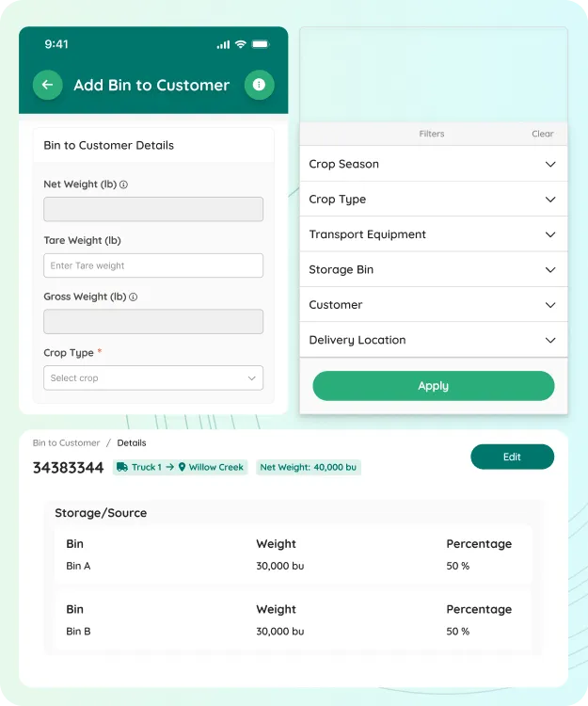Screen dimensions: 588x706
Task: Expand the Crop Season filter
Action: (x=550, y=164)
